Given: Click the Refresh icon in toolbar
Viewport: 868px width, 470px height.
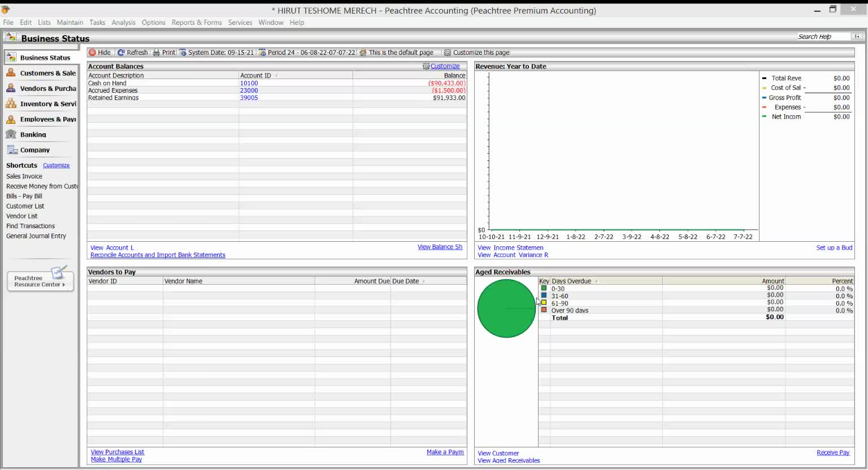Looking at the screenshot, I should 121,53.
